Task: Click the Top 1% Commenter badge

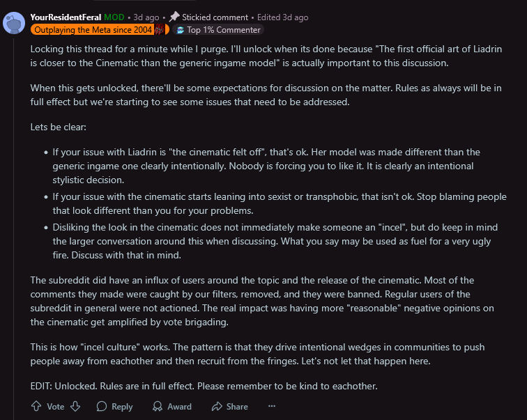Action: click(x=218, y=30)
